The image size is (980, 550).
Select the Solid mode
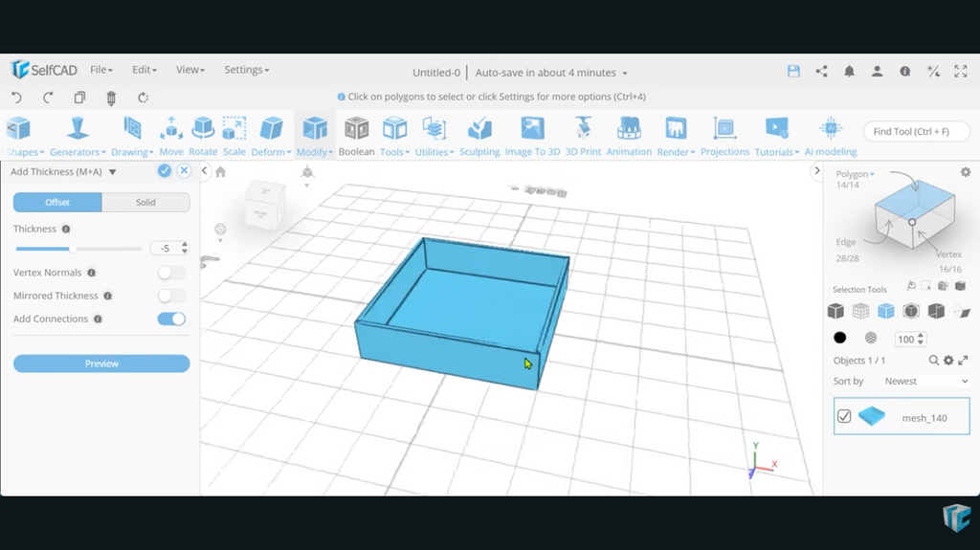point(145,202)
